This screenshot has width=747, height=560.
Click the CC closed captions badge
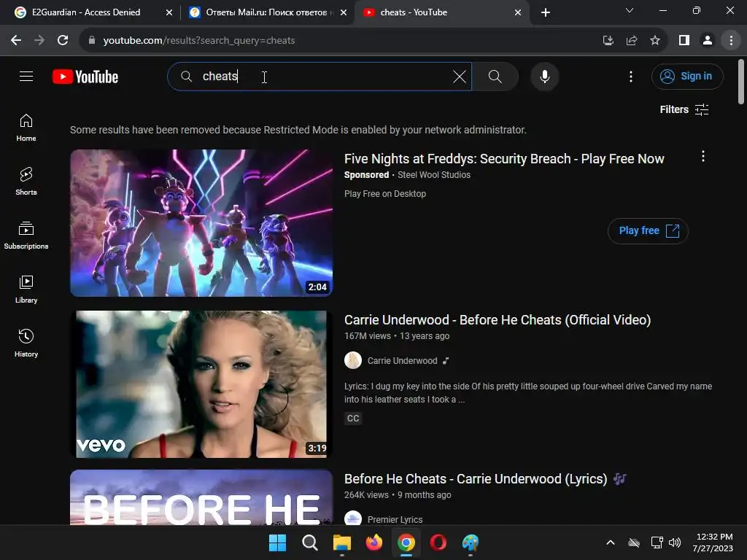353,419
